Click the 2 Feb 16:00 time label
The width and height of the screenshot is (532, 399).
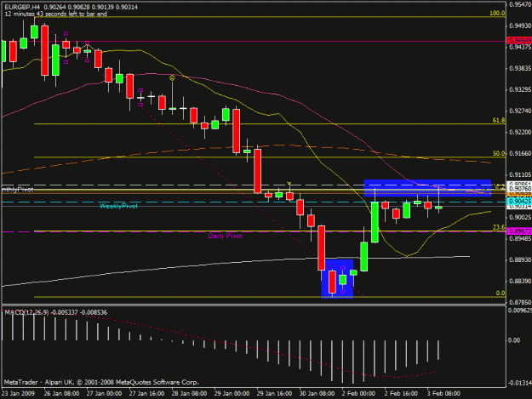pyautogui.click(x=401, y=394)
